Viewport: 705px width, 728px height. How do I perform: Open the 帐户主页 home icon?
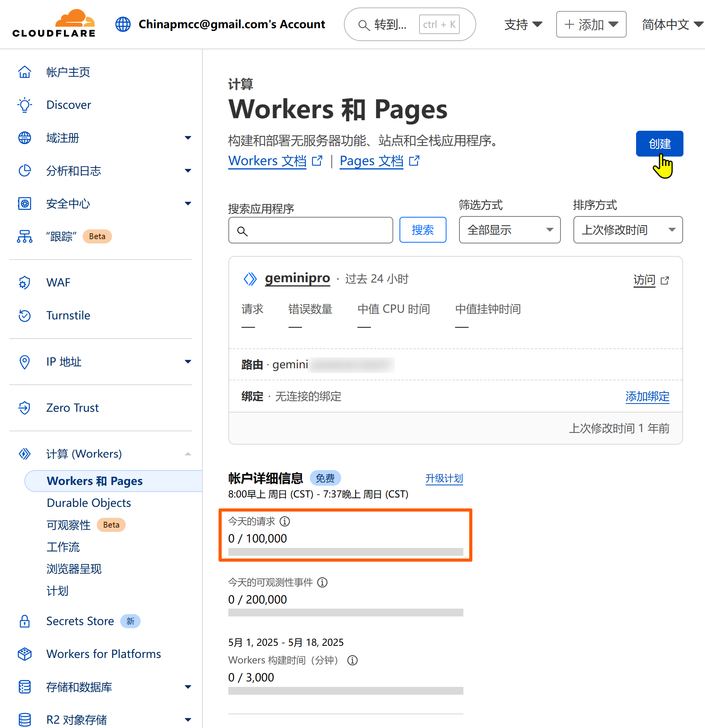(25, 72)
